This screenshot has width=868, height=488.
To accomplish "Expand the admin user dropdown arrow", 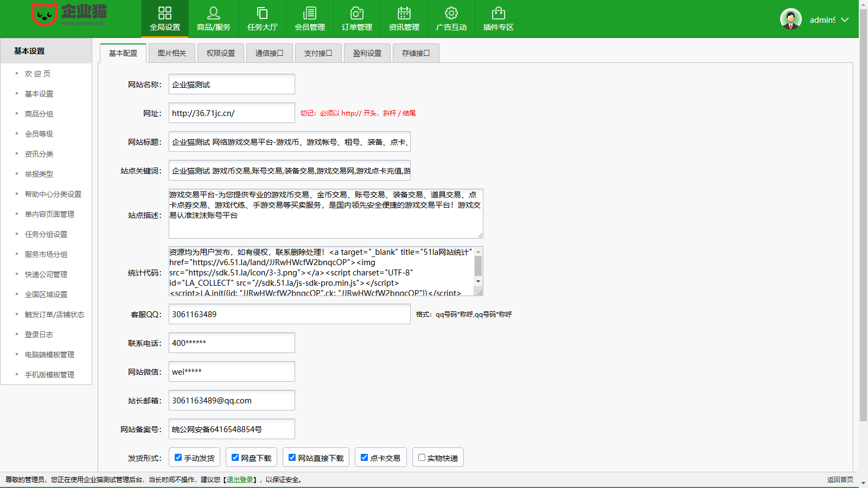I will tap(845, 20).
